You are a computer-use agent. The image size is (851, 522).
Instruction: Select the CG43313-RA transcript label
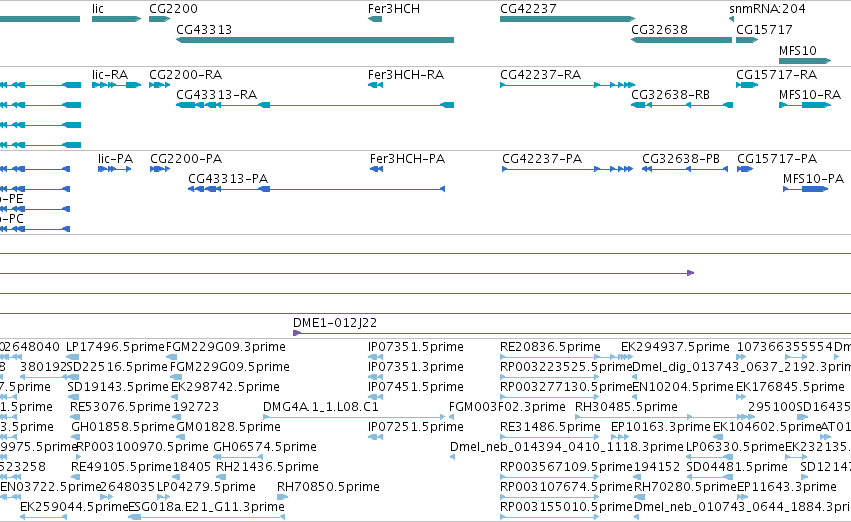217,94
